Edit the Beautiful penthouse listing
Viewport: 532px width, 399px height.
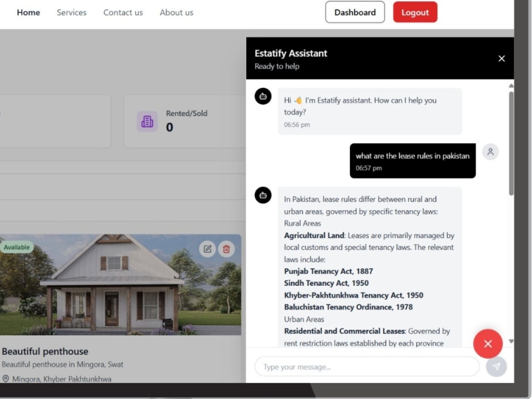[207, 249]
